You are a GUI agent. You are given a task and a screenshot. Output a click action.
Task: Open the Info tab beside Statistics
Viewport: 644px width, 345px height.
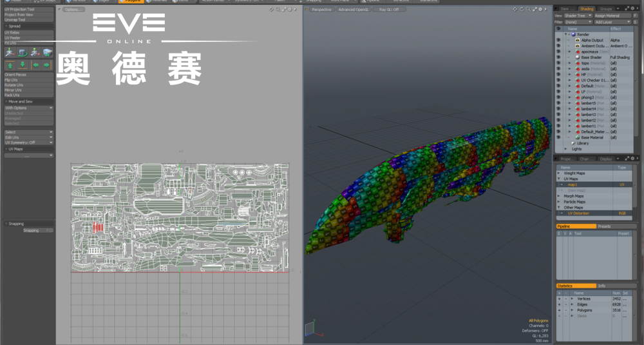(x=601, y=286)
